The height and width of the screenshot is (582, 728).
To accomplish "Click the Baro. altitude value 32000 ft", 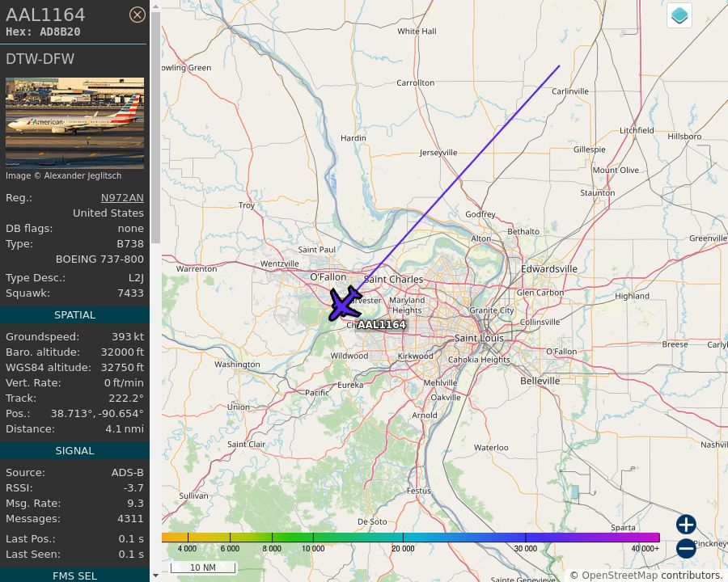I will pyautogui.click(x=122, y=352).
